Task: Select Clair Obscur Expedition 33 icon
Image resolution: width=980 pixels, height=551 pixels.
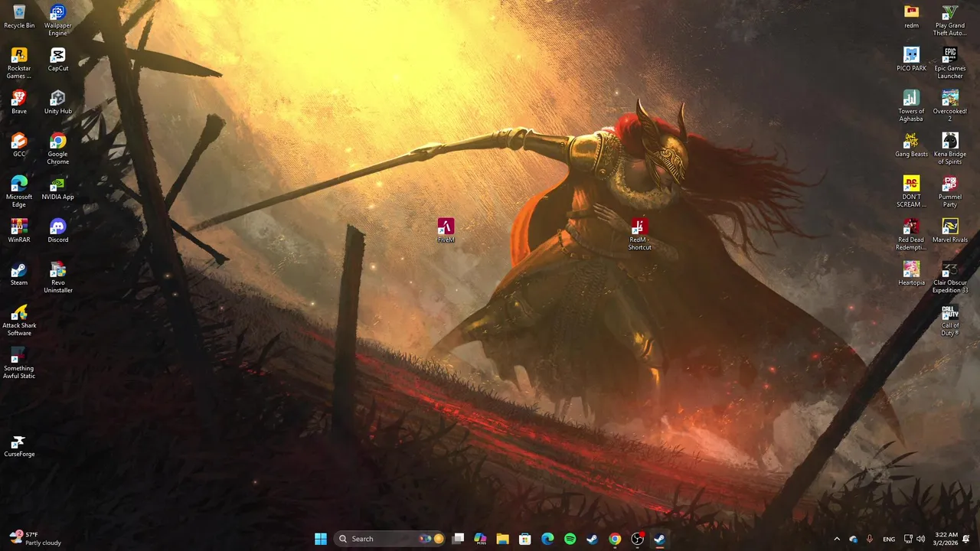Action: [950, 278]
